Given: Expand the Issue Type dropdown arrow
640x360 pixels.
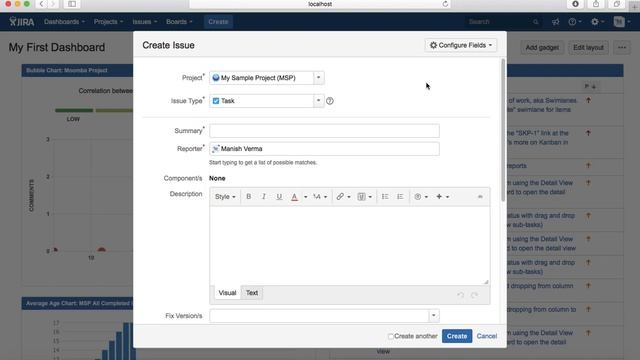Looking at the screenshot, I should coord(318,101).
